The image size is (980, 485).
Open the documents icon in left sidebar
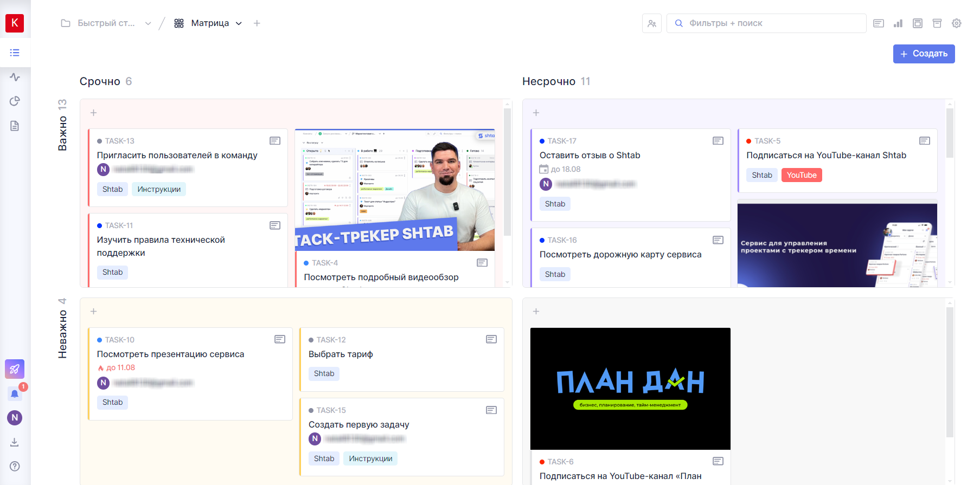pos(15,126)
